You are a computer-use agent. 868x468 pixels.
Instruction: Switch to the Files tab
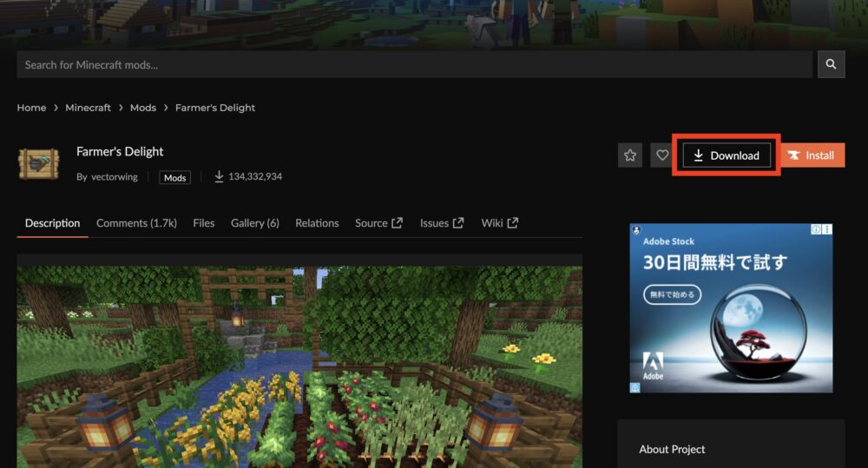click(204, 222)
